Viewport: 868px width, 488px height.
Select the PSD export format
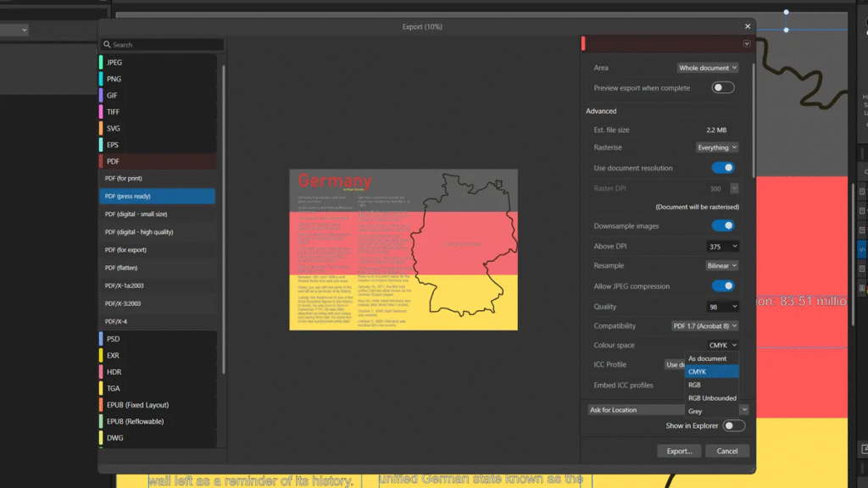click(x=114, y=339)
